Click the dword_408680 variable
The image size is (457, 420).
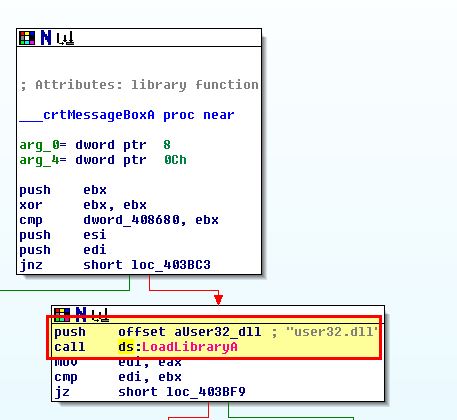coord(131,220)
